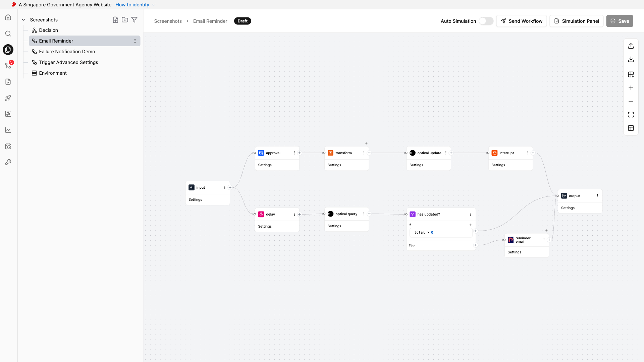The width and height of the screenshot is (644, 362).
Task: Click the fit-to-screen icon on canvas toolbar
Action: (x=631, y=115)
